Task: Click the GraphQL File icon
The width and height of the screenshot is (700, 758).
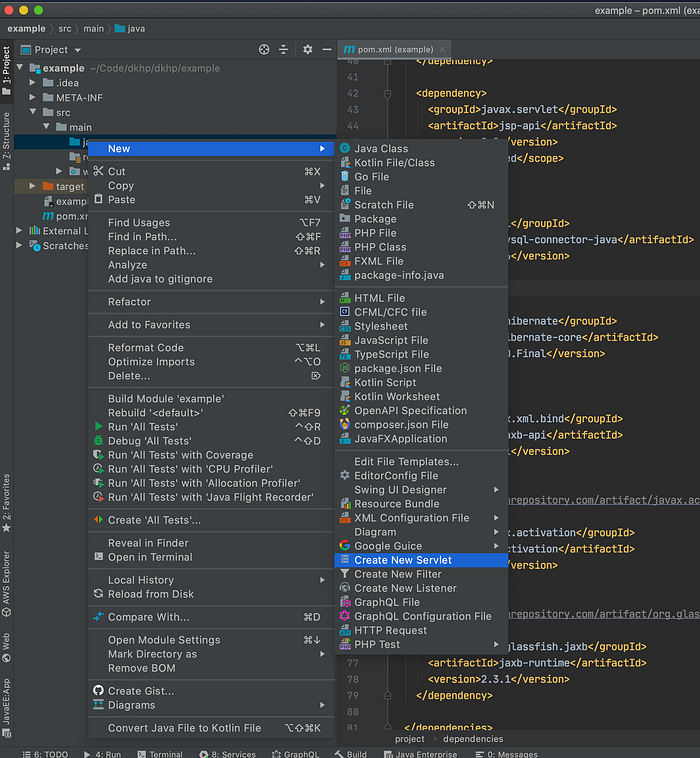Action: click(x=345, y=602)
